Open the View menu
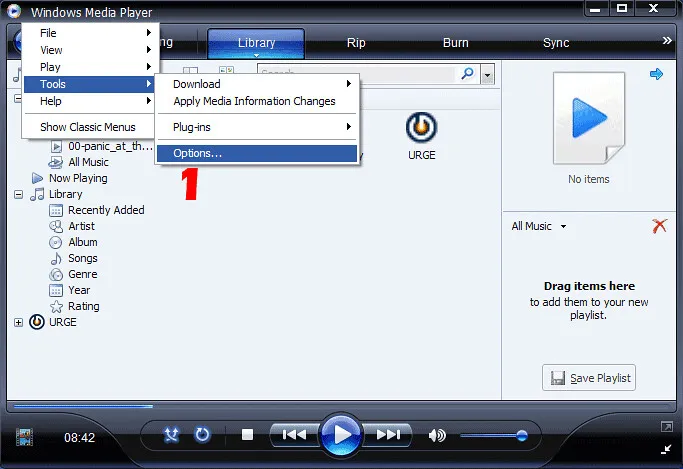 click(x=89, y=50)
